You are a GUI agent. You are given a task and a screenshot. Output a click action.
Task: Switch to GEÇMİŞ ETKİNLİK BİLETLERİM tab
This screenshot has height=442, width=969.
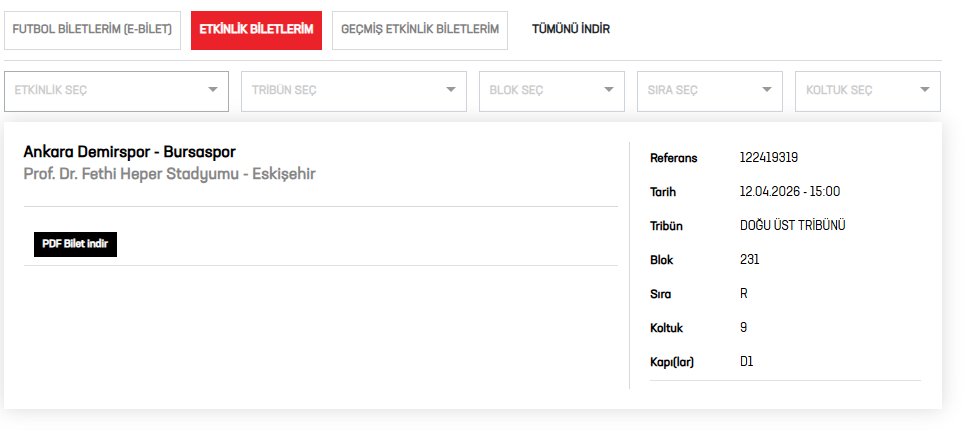420,30
